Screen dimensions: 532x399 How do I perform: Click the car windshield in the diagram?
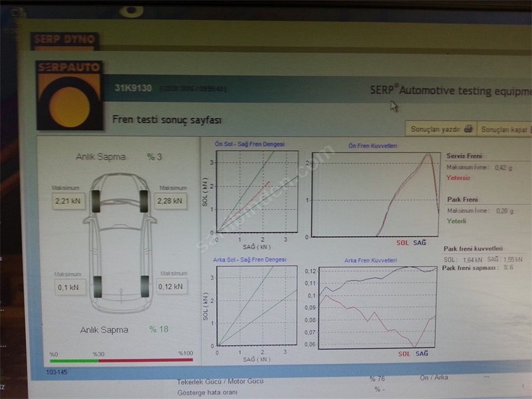[x=120, y=220]
